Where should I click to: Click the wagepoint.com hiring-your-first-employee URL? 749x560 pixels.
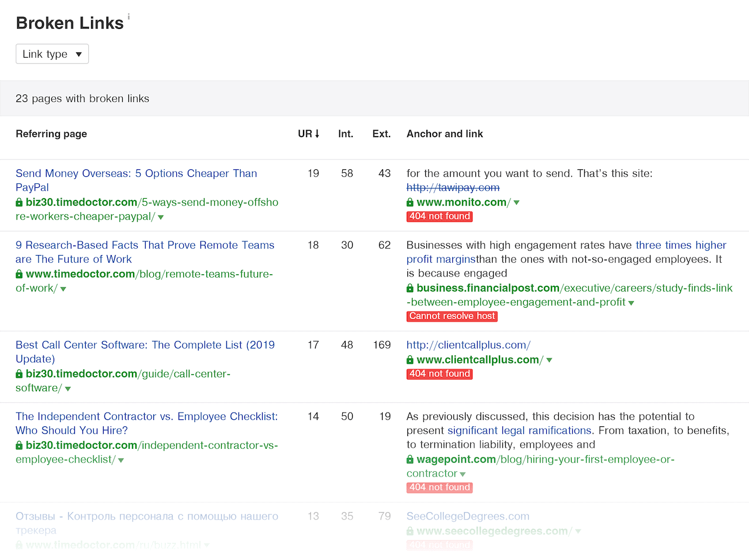pos(540,466)
